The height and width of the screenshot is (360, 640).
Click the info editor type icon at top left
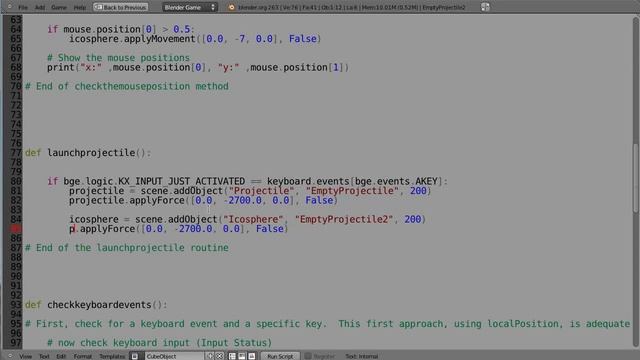coord(9,7)
